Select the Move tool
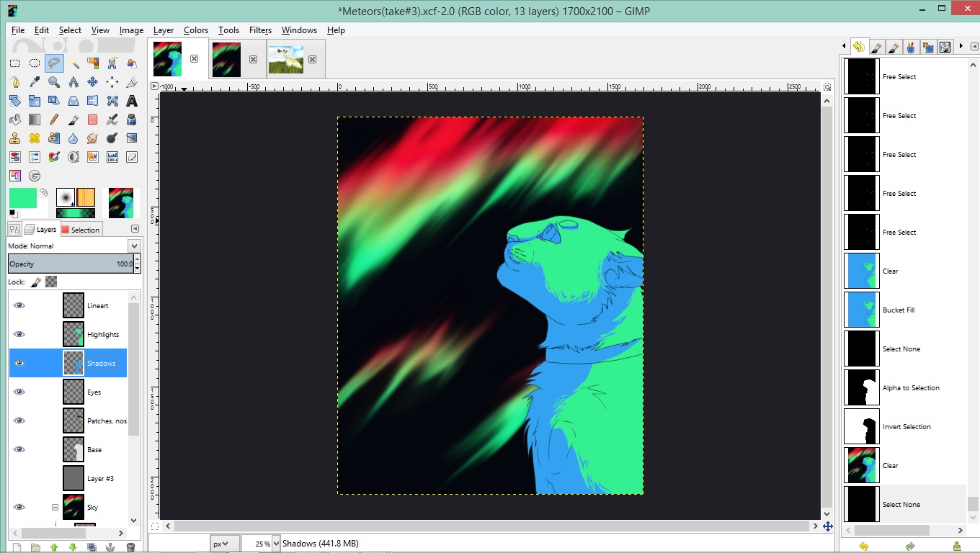 coord(93,82)
